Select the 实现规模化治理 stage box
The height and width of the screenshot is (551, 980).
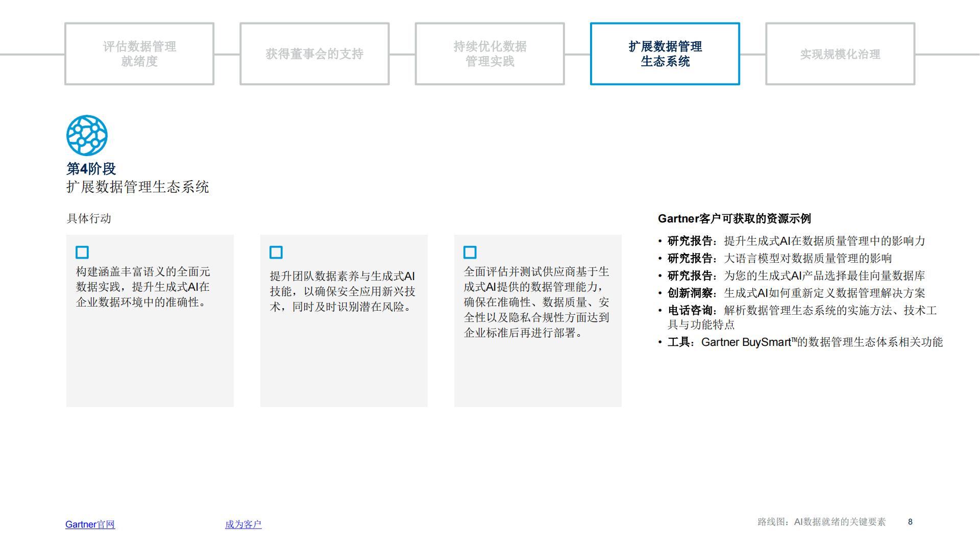(x=840, y=54)
